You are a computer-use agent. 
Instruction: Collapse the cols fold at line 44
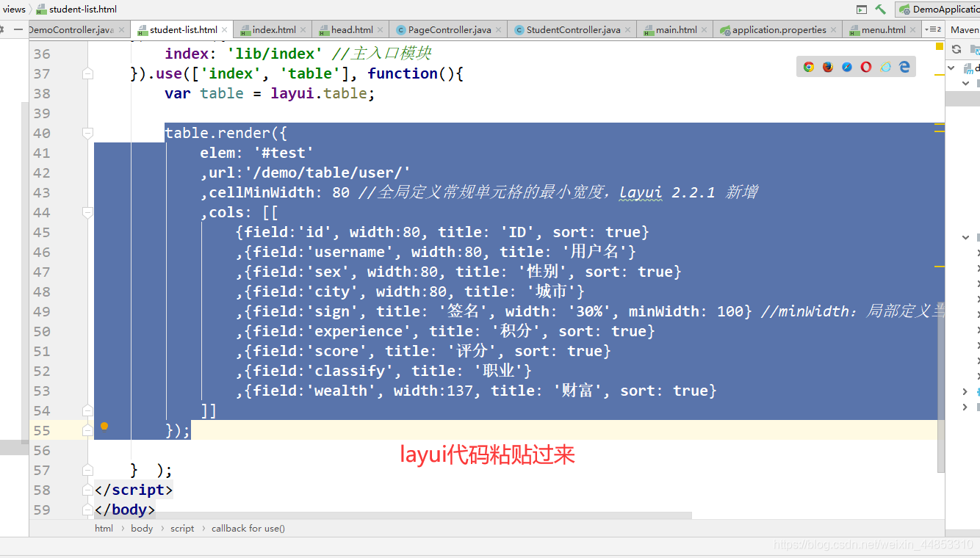[x=87, y=212]
